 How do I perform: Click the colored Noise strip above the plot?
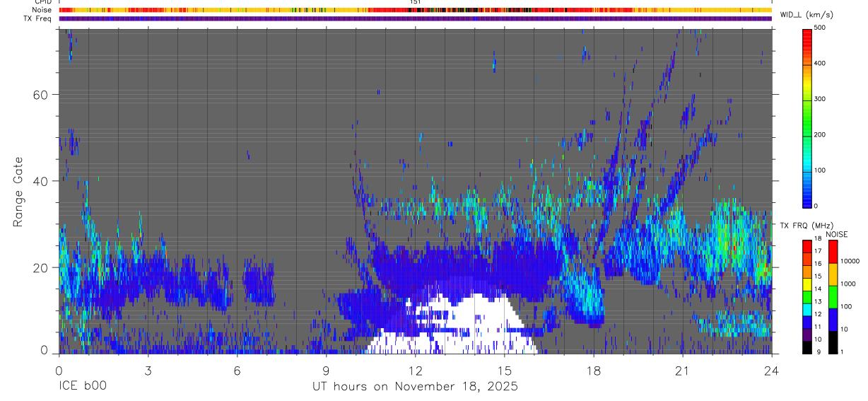(x=415, y=10)
